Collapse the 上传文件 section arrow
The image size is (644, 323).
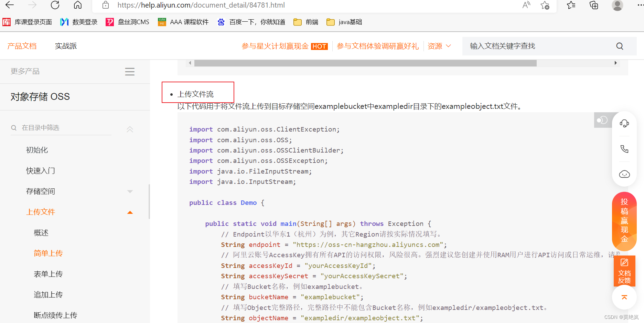pos(130,212)
